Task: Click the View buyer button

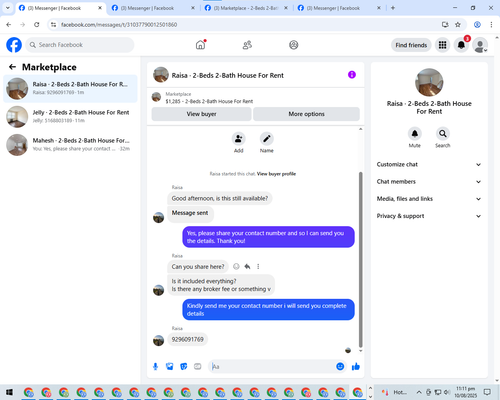Action: click(201, 114)
